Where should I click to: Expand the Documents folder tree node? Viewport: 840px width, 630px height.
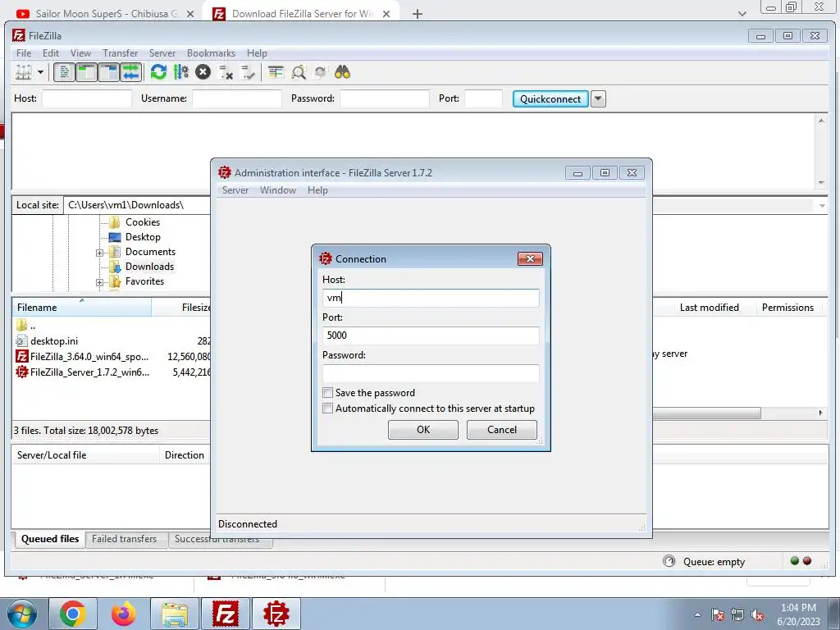99,253
